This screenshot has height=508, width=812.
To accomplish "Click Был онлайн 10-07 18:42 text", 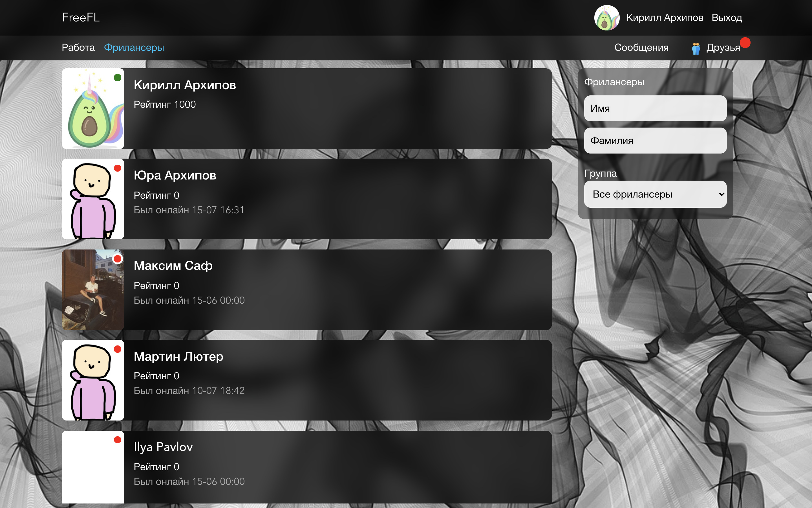I will pyautogui.click(x=189, y=391).
